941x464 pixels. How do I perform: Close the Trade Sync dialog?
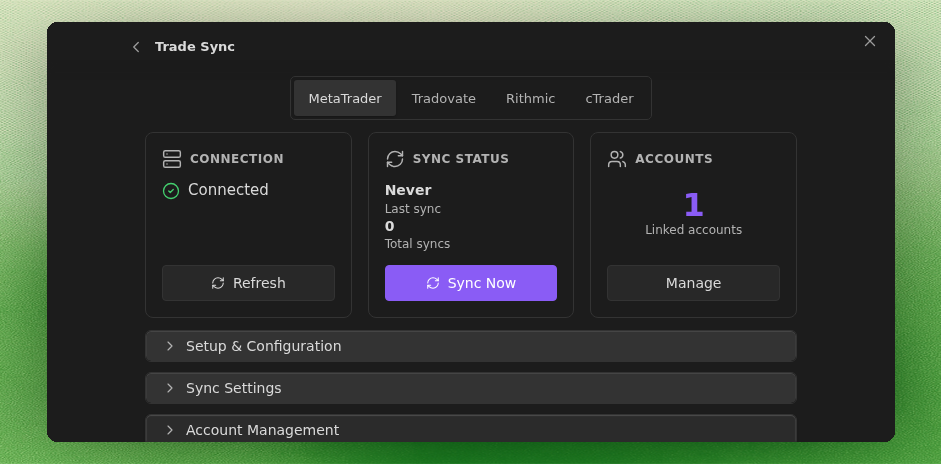pos(870,41)
